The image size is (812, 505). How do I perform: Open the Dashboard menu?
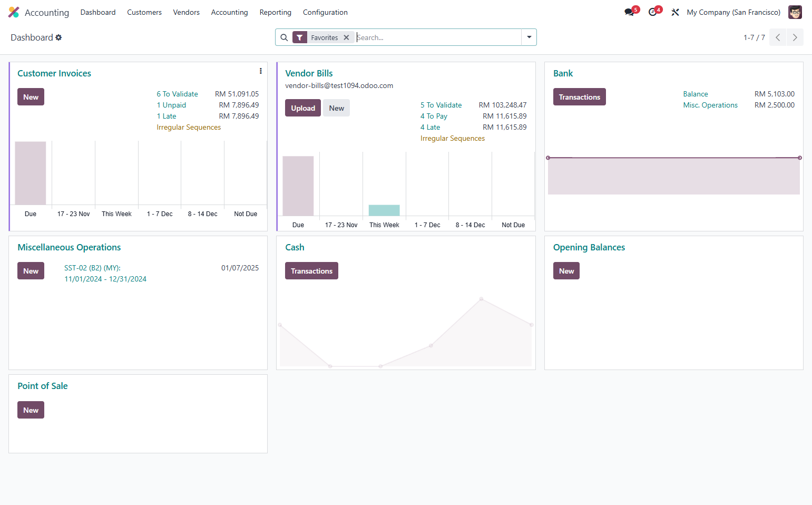coord(98,12)
